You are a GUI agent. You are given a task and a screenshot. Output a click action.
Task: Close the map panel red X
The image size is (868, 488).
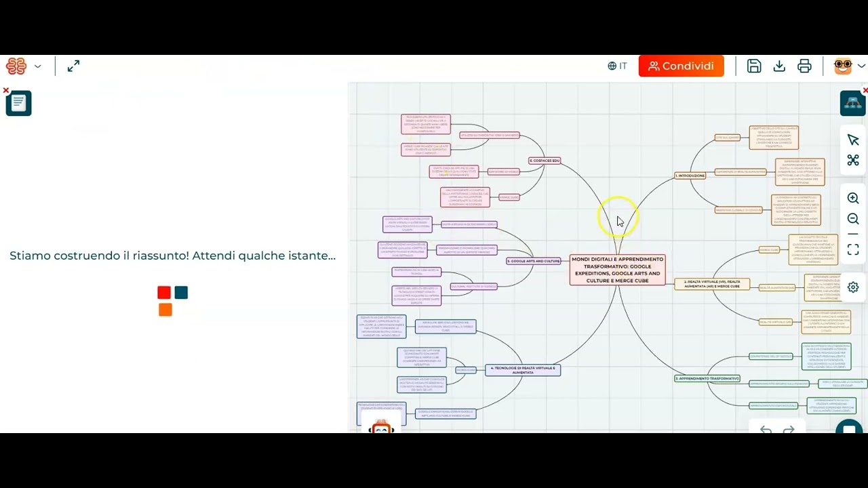pyautogui.click(x=865, y=90)
